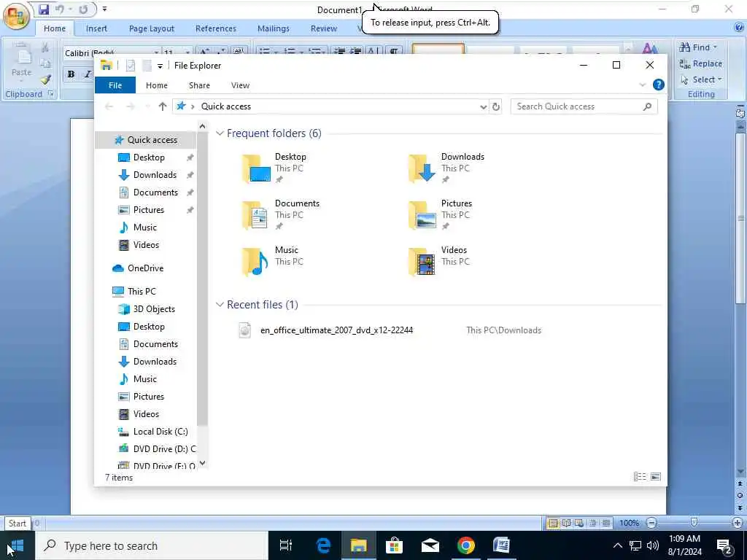Select Print Layout view in Word status bar
747x560 pixels.
point(553,523)
